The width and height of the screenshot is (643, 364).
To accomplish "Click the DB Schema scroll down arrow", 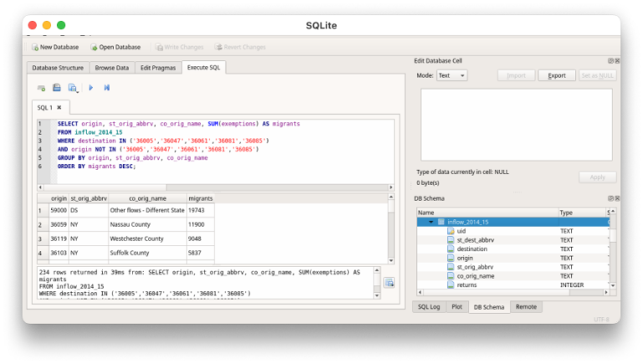I will (613, 285).
